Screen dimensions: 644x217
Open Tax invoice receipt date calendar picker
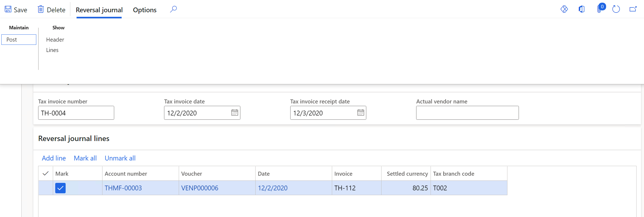click(x=361, y=113)
